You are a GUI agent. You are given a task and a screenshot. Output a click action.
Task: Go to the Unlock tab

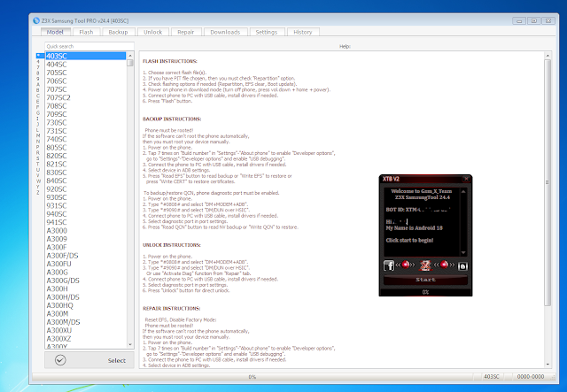[x=153, y=32]
